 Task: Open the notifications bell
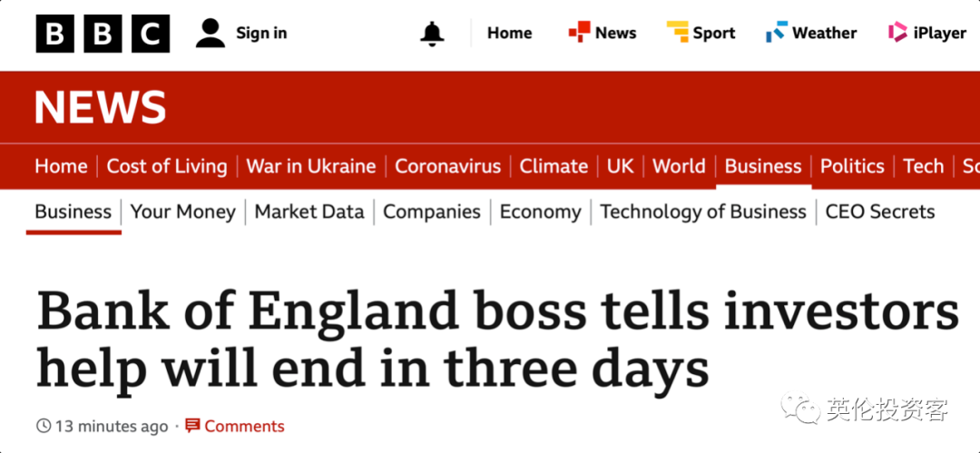click(432, 34)
